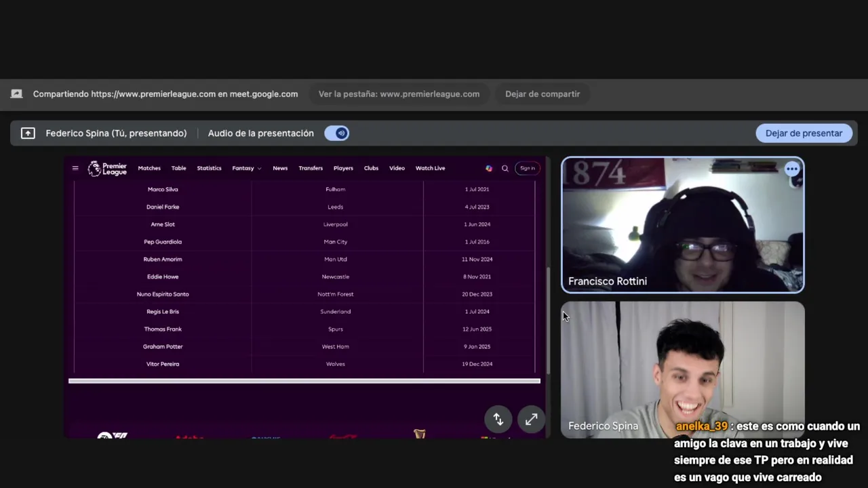This screenshot has width=868, height=488.
Task: Click the colorful partner icon beside search
Action: (489, 168)
